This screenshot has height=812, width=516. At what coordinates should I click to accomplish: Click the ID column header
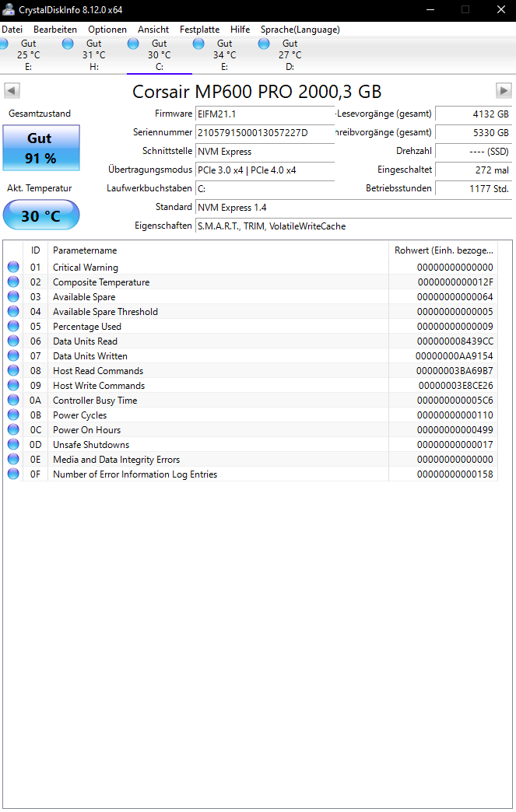(35, 250)
